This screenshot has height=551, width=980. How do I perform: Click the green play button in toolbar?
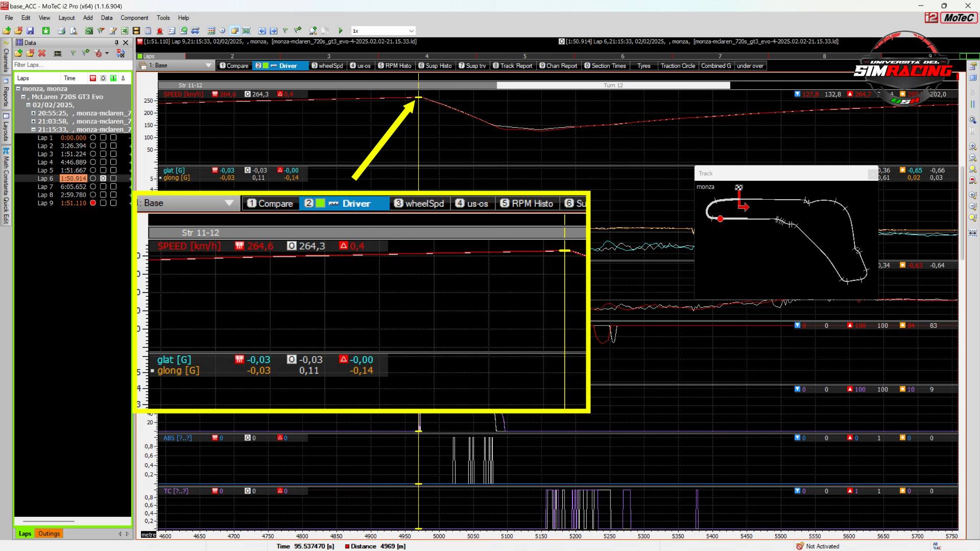click(x=341, y=31)
